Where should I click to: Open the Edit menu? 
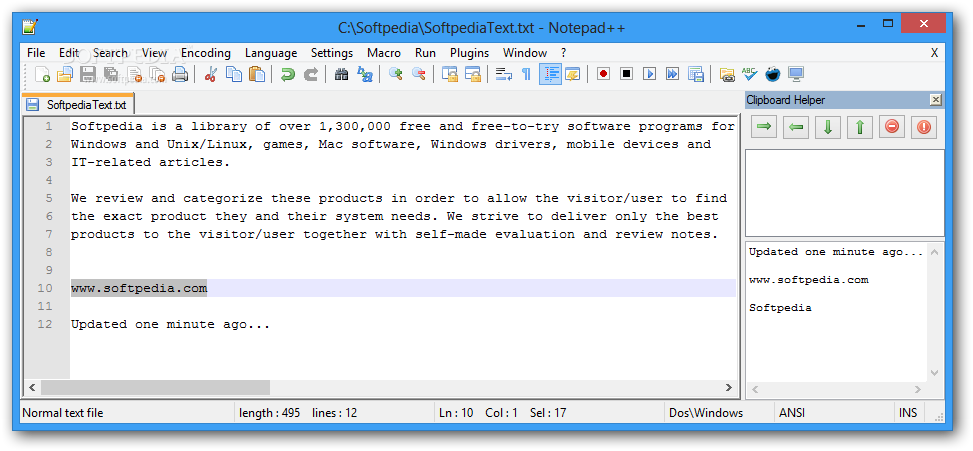click(x=69, y=53)
